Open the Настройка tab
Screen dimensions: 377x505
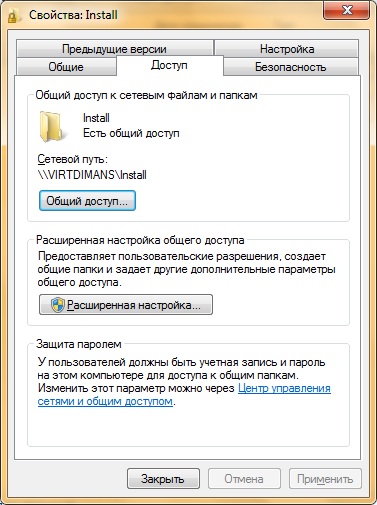click(287, 49)
